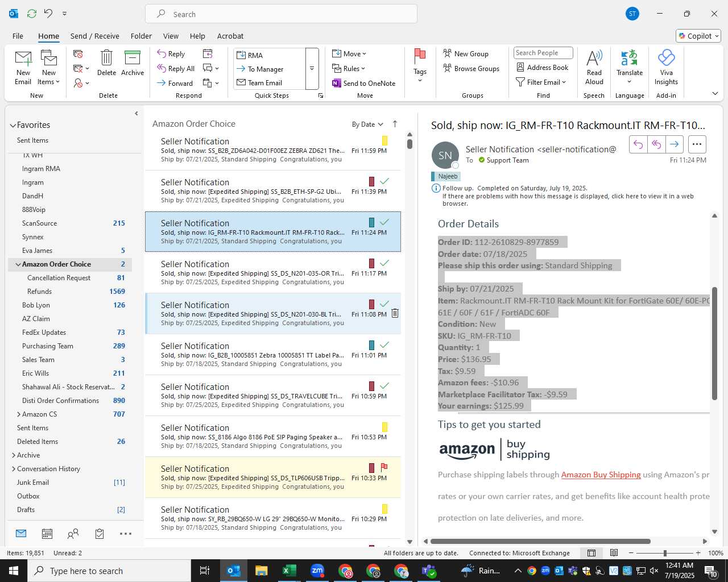The image size is (728, 582).
Task: Click the New Group icon
Action: tap(448, 53)
